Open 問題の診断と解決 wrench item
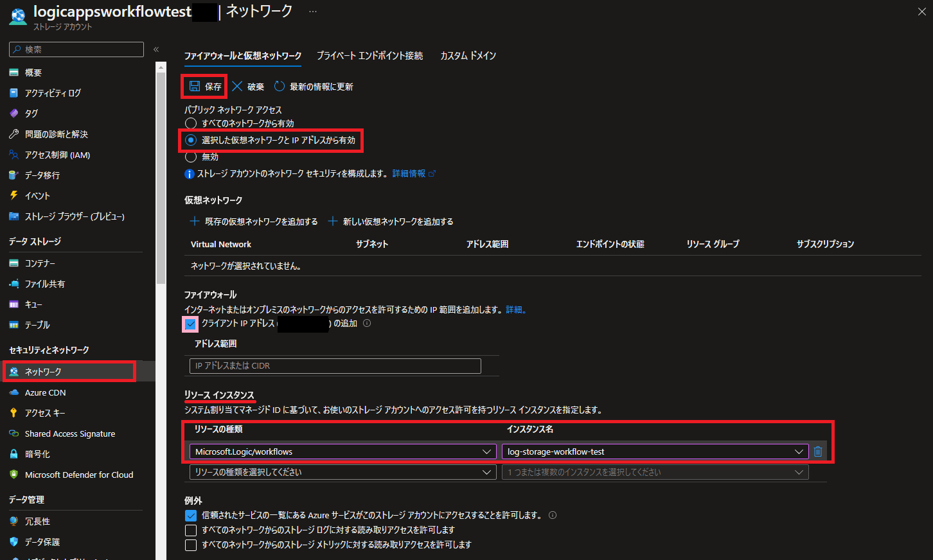The image size is (933, 560). pyautogui.click(x=57, y=134)
